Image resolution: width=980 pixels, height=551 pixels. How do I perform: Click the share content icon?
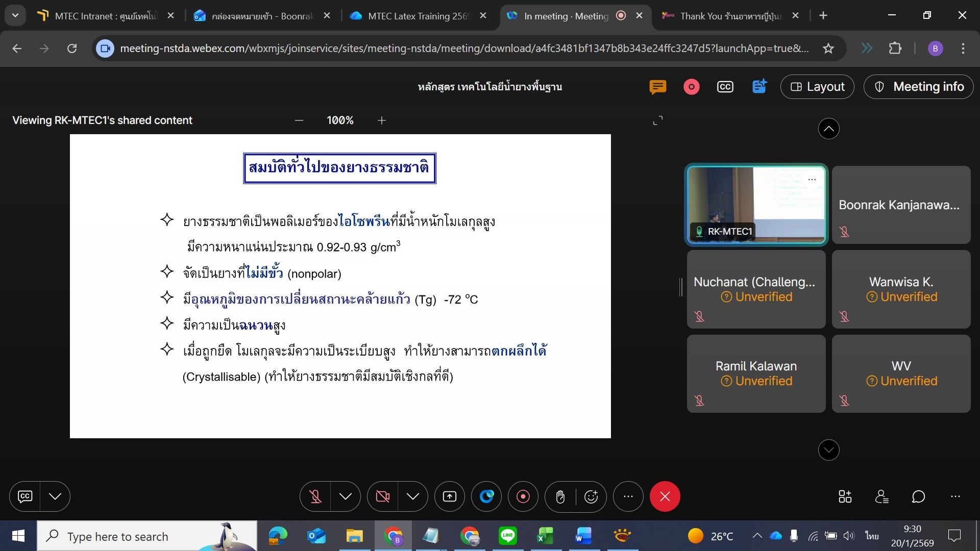450,496
